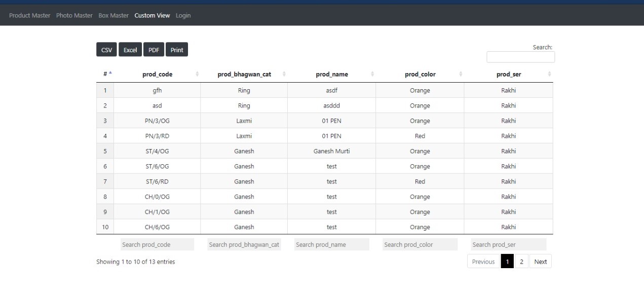Go to the Next page
This screenshot has height=294, width=644.
pyautogui.click(x=541, y=262)
